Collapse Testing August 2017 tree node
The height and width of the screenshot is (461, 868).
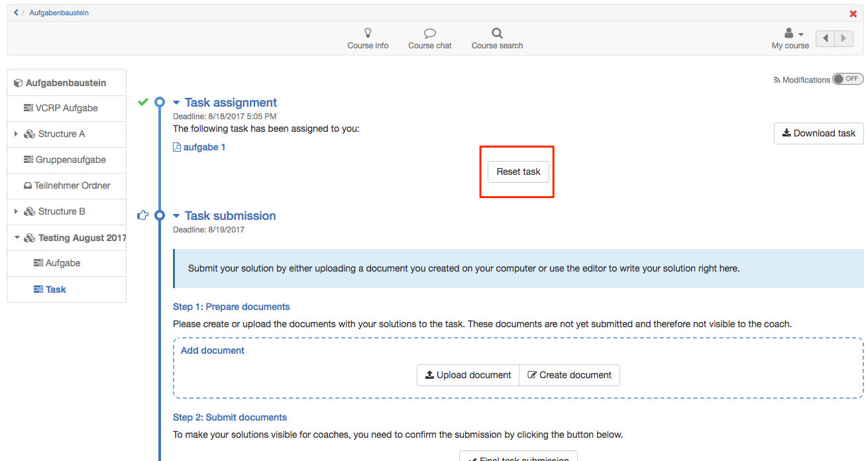coord(17,238)
